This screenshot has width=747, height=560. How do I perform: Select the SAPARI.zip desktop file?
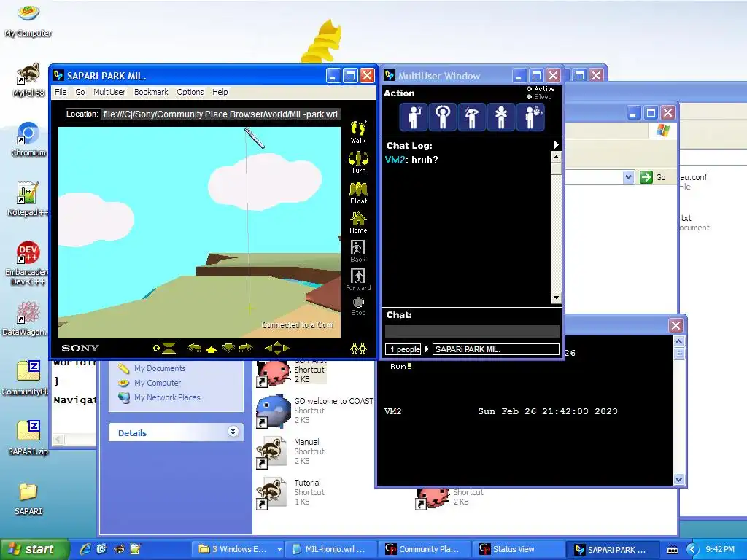pos(28,438)
